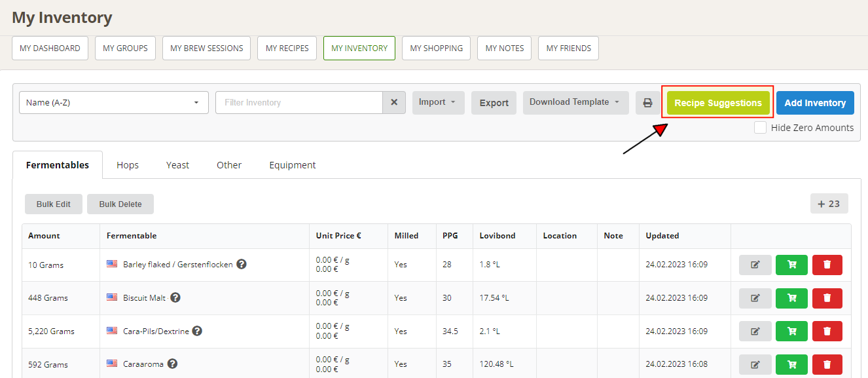Switch to the Hops tab
Viewport: 868px width, 378px height.
pyautogui.click(x=128, y=165)
